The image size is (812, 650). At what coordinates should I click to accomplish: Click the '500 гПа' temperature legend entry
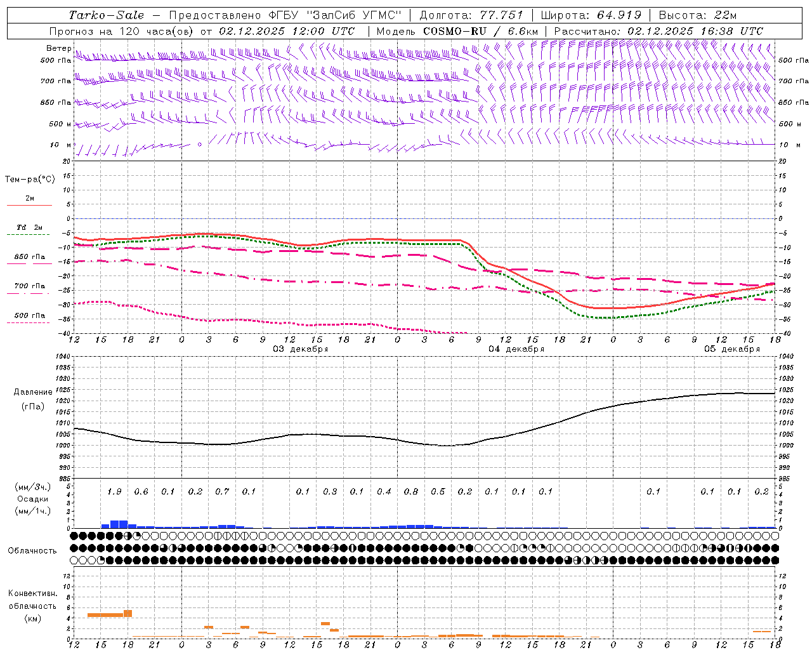point(30,315)
